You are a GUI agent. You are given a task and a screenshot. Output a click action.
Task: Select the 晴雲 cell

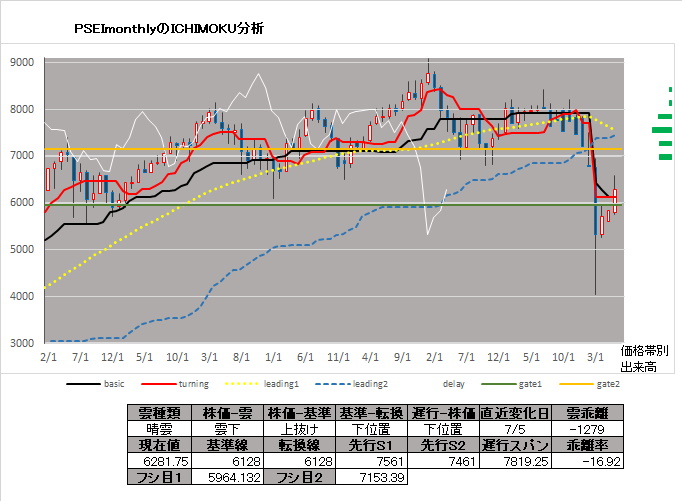pos(160,429)
